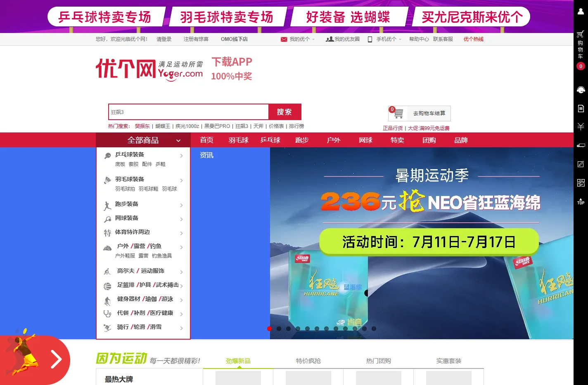Click the table tennis paddle category icon

point(107,156)
